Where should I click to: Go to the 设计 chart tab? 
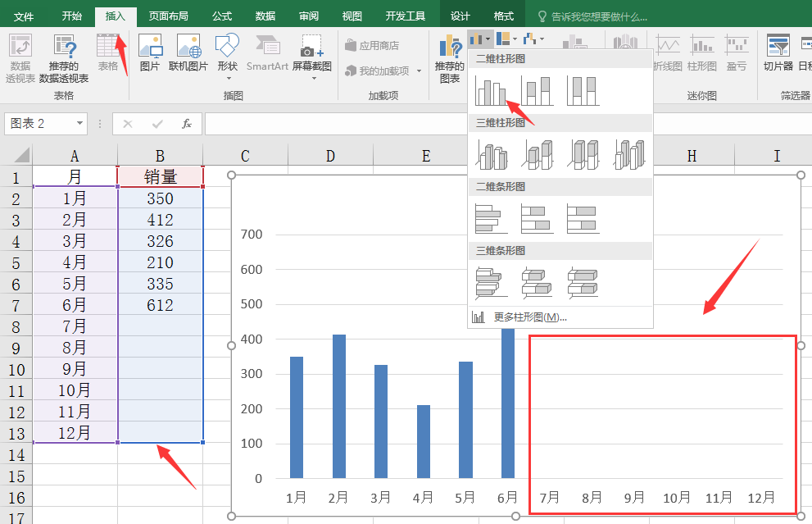(460, 16)
